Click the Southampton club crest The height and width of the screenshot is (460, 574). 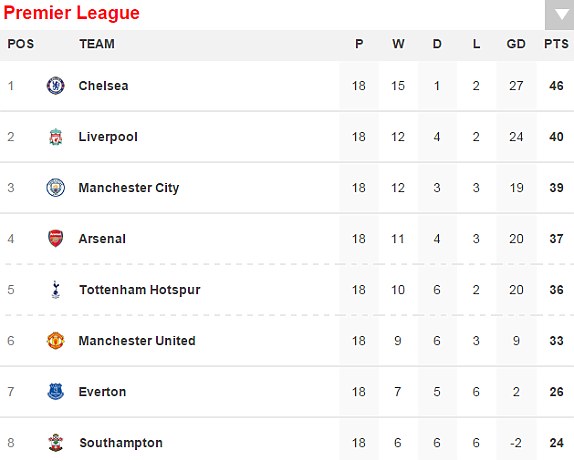click(56, 443)
